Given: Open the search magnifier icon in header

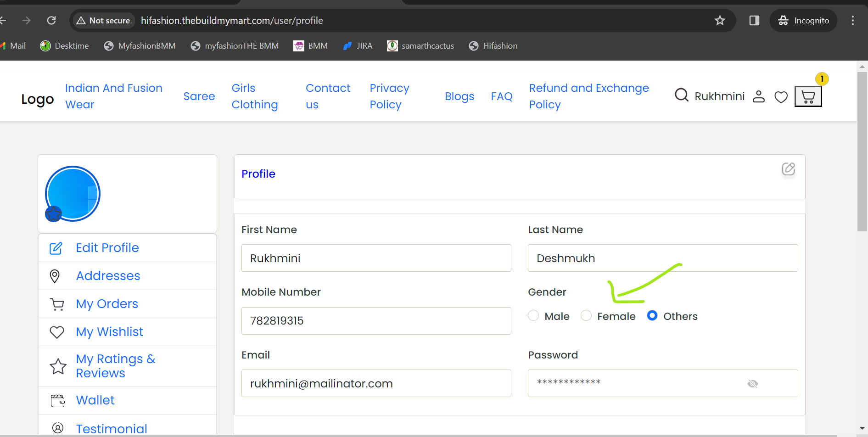Looking at the screenshot, I should click(x=681, y=95).
